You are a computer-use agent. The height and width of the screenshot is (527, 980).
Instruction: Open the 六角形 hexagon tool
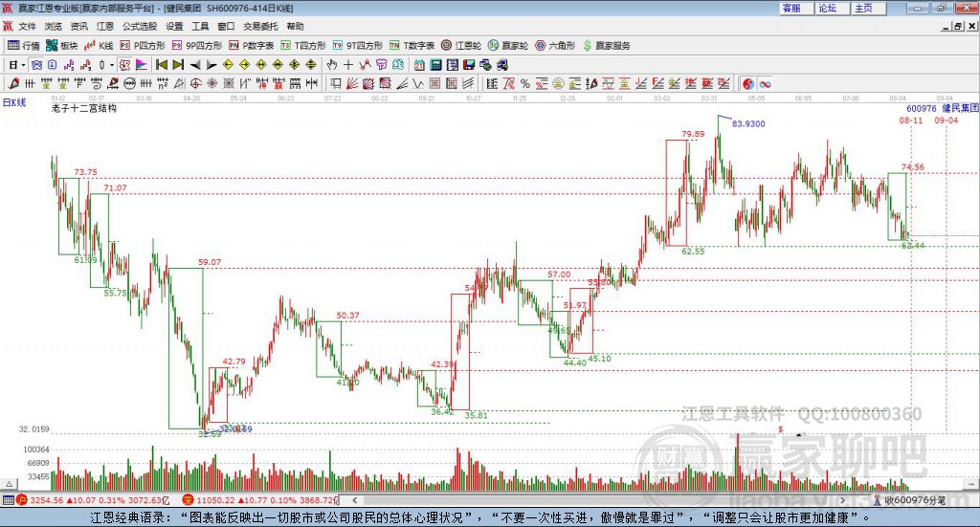(x=555, y=46)
